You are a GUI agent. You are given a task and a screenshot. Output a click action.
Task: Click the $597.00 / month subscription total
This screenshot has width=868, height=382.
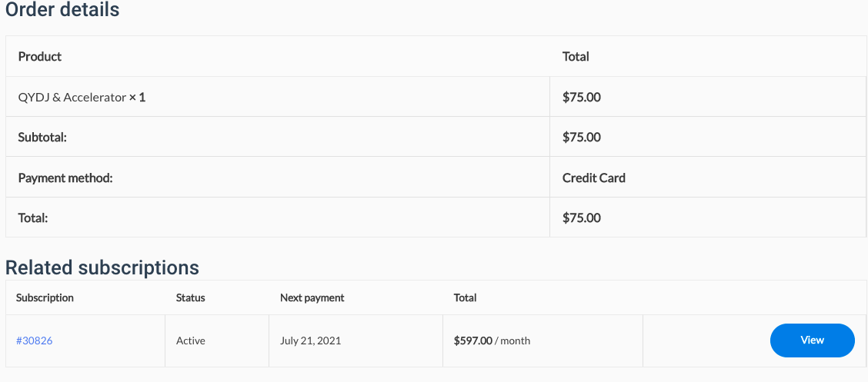[492, 340]
